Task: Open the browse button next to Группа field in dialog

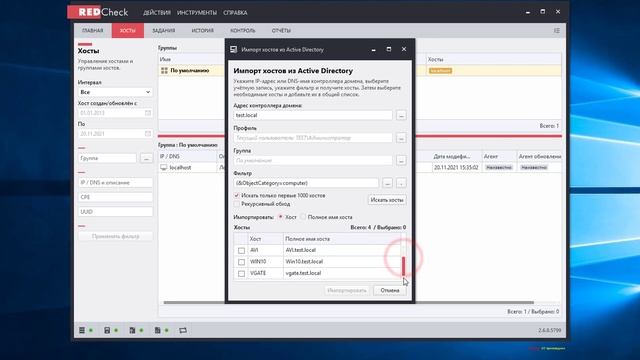Action: click(x=401, y=160)
